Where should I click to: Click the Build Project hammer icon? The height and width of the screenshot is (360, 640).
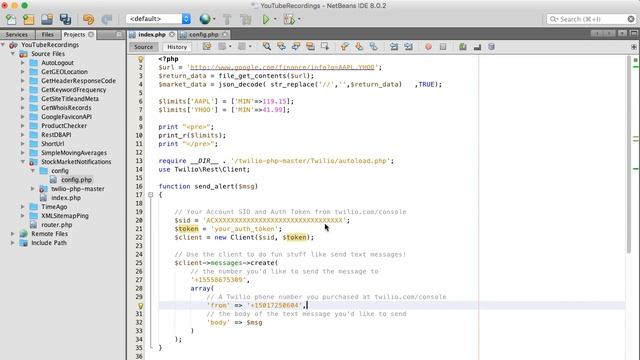(227, 19)
